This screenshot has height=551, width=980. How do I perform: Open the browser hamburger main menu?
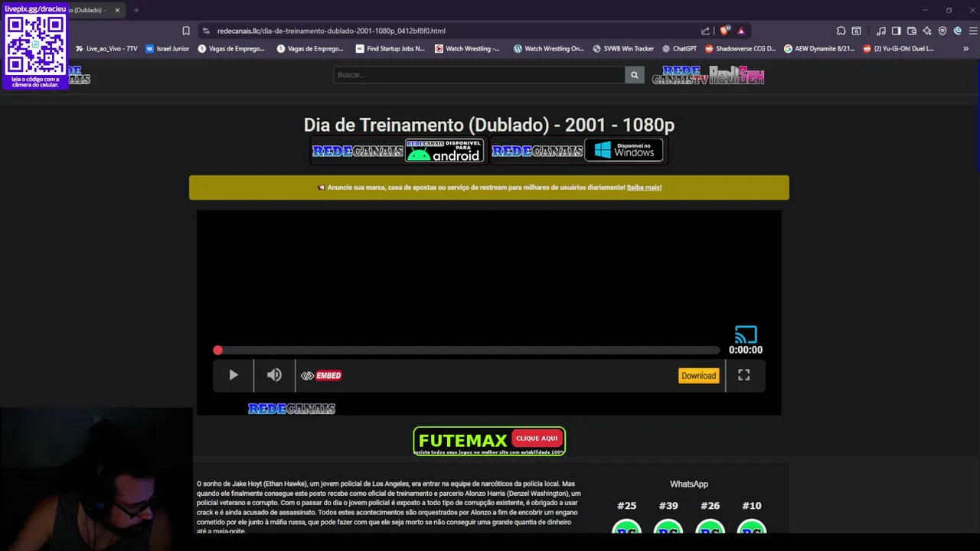pyautogui.click(x=973, y=31)
